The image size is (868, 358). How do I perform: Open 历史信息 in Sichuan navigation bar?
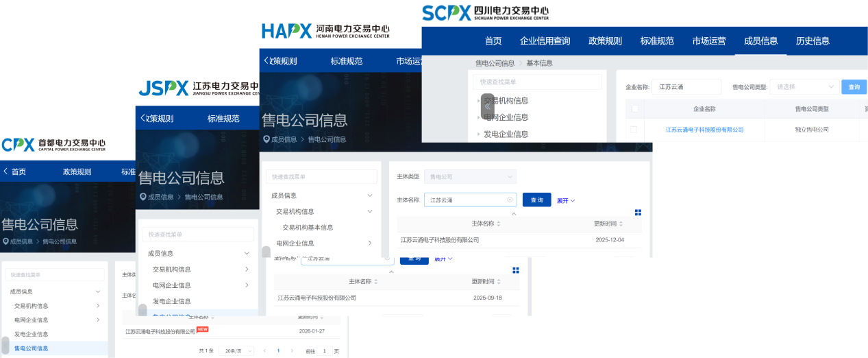813,40
